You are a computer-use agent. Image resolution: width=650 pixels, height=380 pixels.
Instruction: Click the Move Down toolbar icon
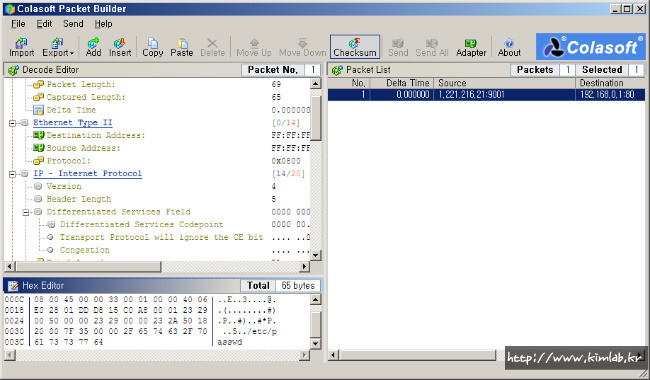click(x=303, y=46)
